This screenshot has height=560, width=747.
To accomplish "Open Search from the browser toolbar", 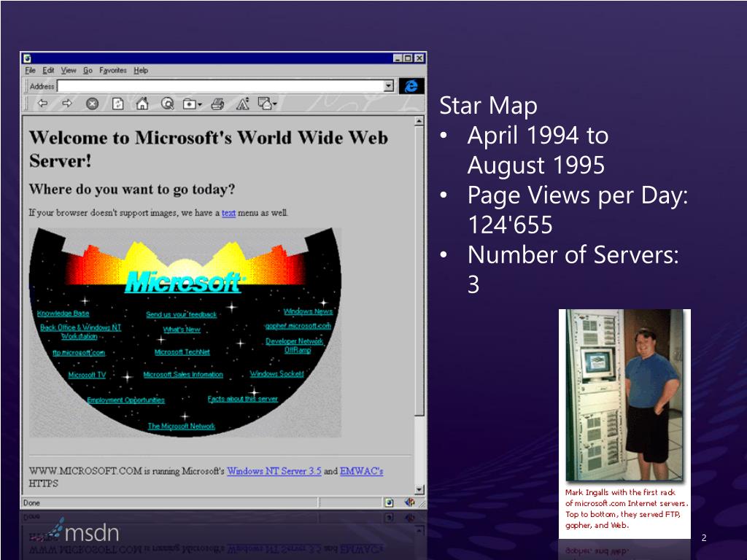I will [167, 104].
